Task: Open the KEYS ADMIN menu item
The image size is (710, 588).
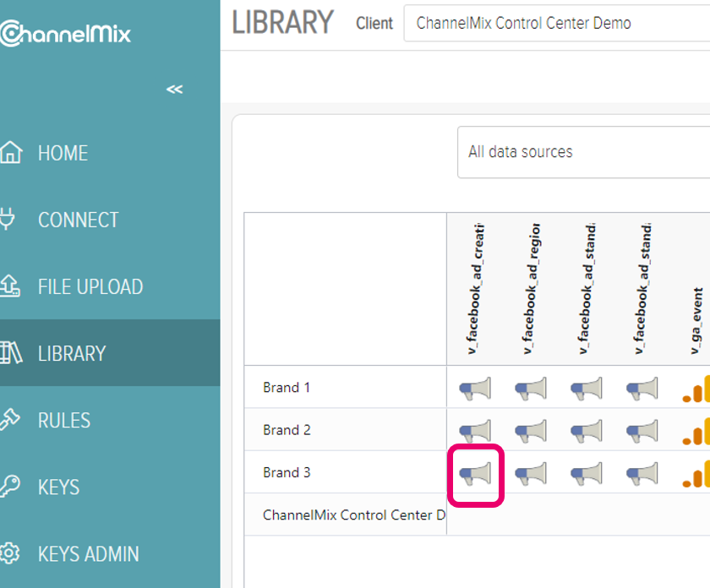Action: pyautogui.click(x=110, y=553)
